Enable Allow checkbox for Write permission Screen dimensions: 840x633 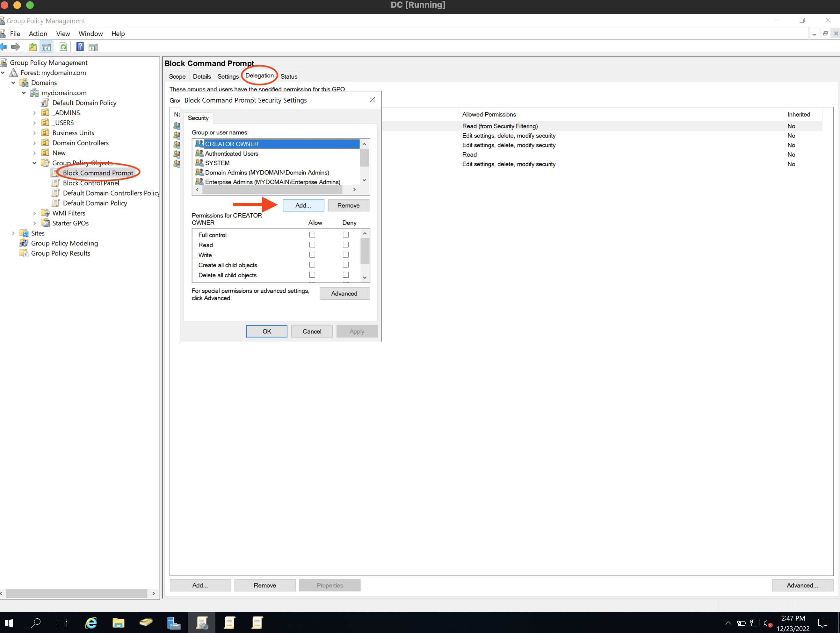pyautogui.click(x=312, y=255)
